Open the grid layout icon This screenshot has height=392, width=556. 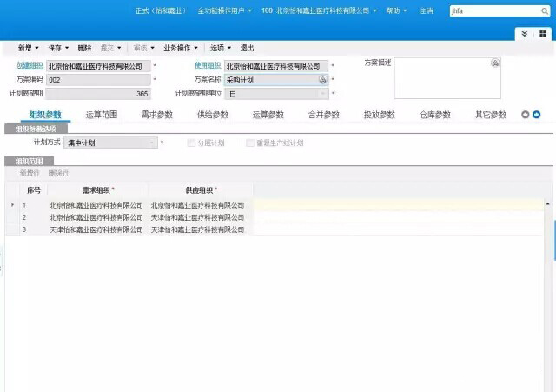pyautogui.click(x=542, y=34)
